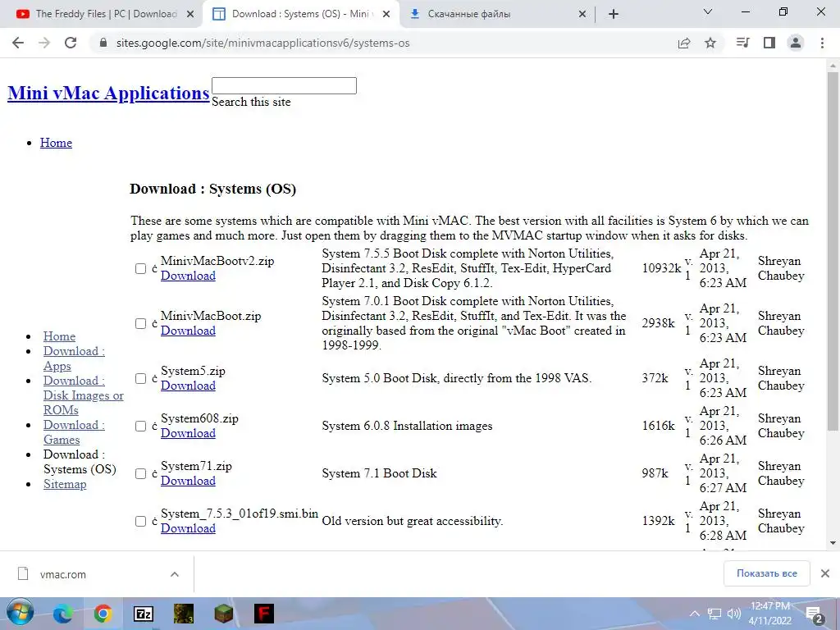Enable the System71.zip checkbox
840x630 pixels.
[140, 473]
